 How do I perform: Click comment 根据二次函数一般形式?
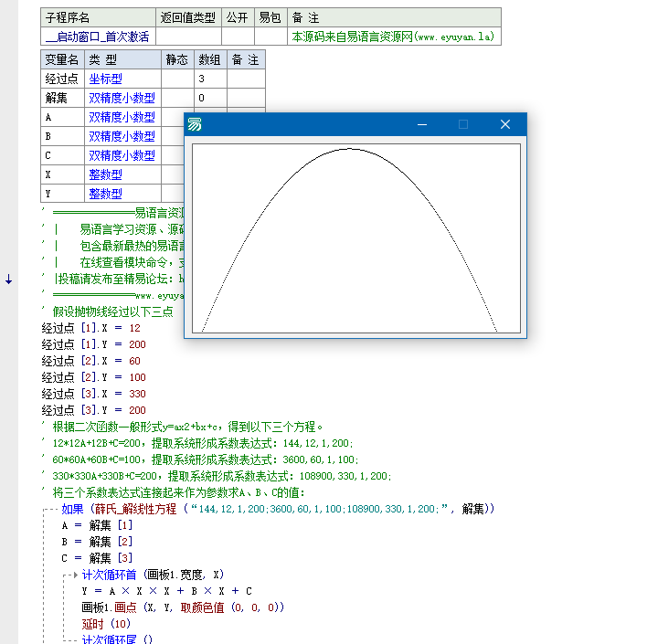187,427
